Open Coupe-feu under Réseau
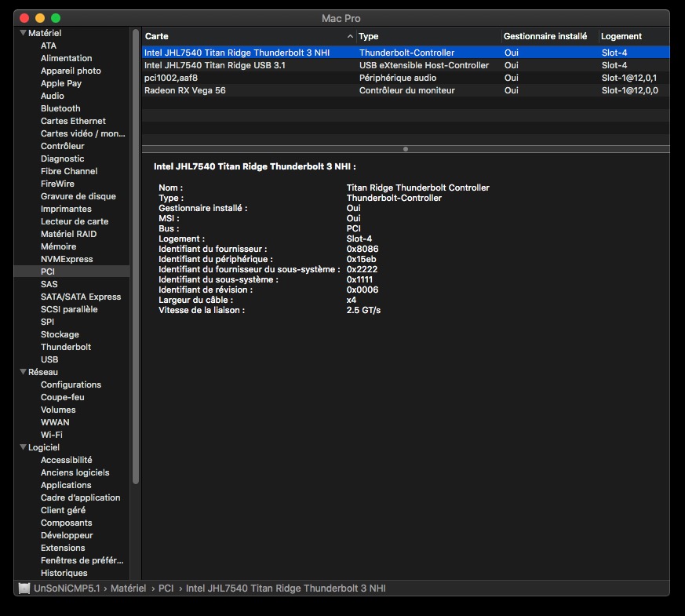685x616 pixels. (x=63, y=397)
